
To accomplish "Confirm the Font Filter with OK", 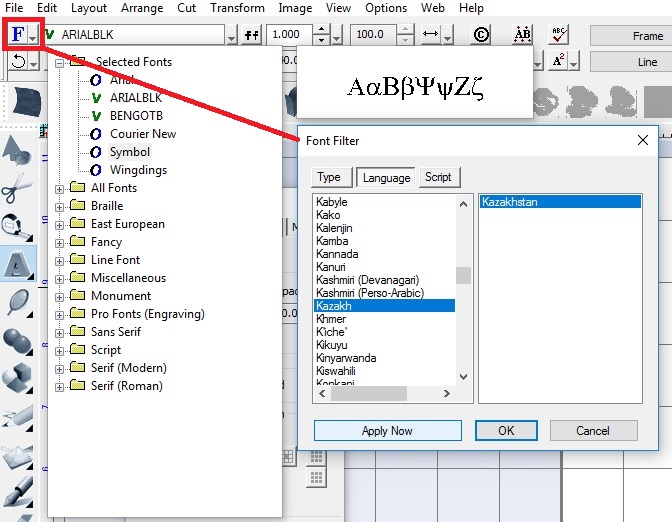I will [x=506, y=430].
